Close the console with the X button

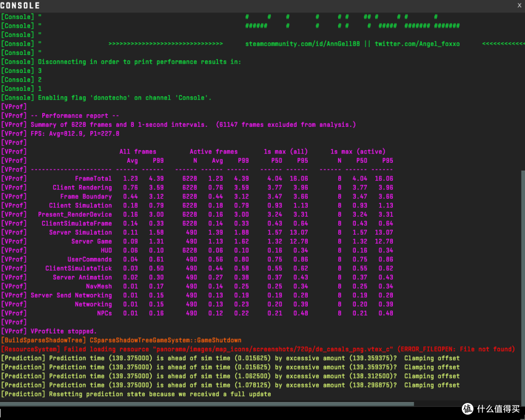(x=519, y=5)
